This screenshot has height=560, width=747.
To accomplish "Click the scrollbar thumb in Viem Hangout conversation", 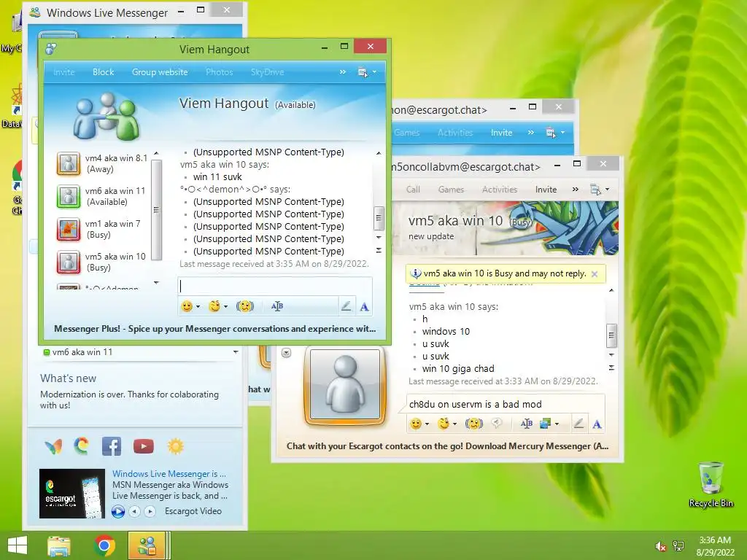I will [x=379, y=219].
